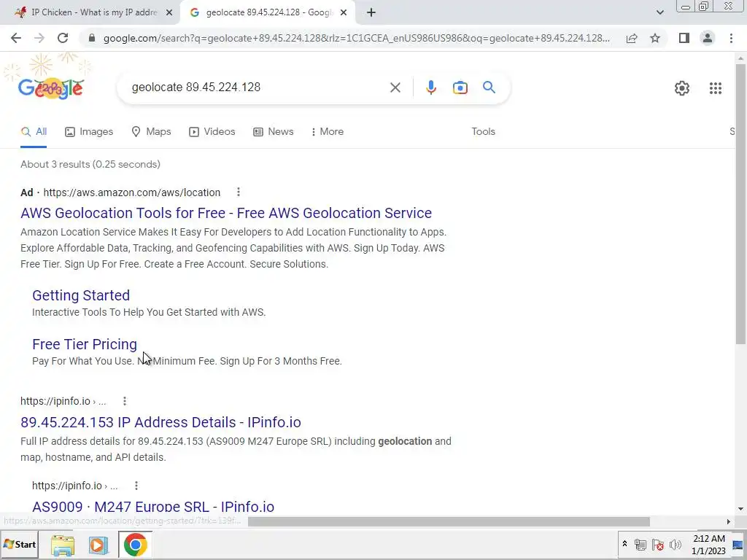Viewport: 747px width, 560px height.
Task: Reload the current page
Action: click(x=63, y=38)
